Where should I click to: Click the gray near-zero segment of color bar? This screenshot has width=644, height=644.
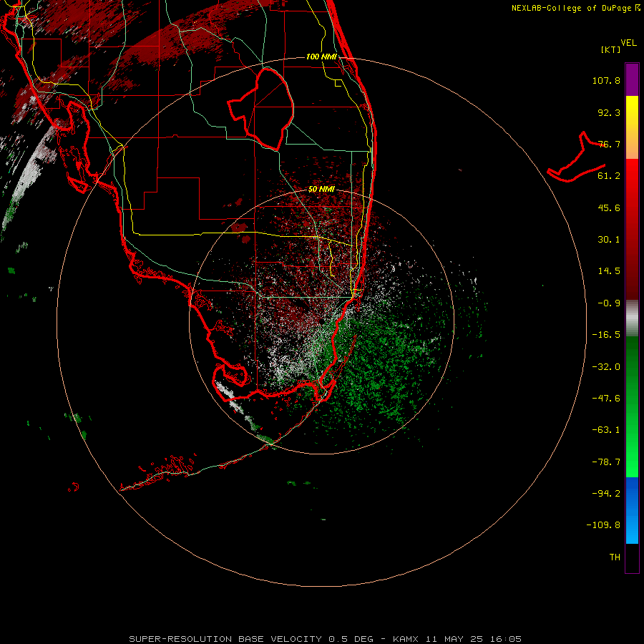(632, 318)
